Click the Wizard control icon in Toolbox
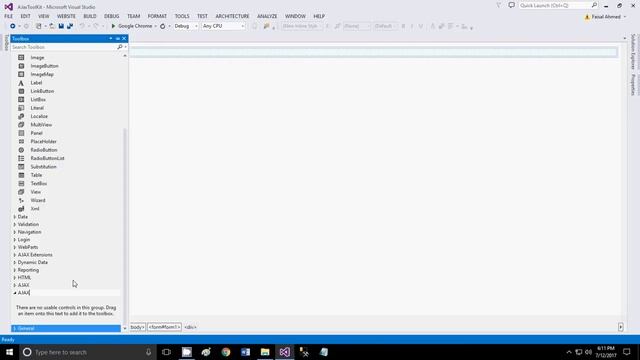The width and height of the screenshot is (640, 360). (x=21, y=200)
